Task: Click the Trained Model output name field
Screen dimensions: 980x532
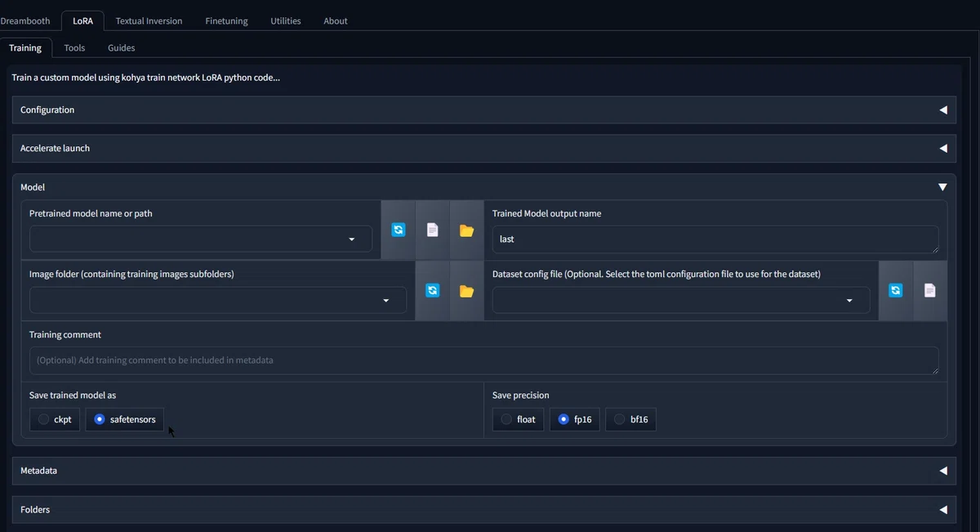Action: 715,239
